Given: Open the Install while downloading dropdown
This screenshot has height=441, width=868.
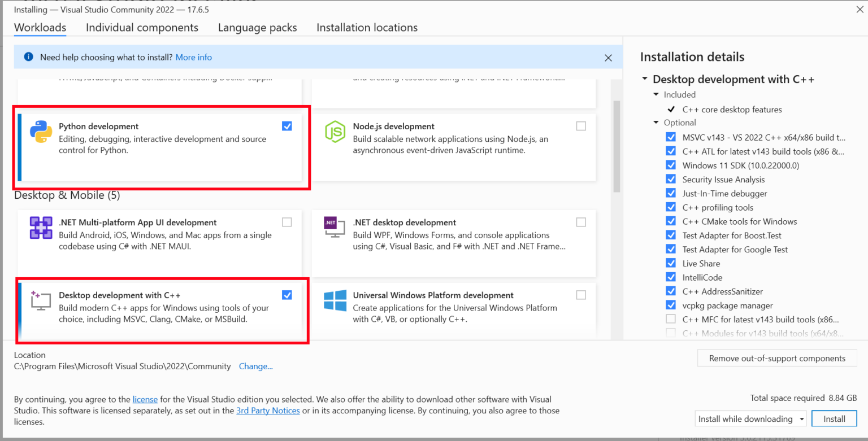Looking at the screenshot, I should click(x=750, y=419).
